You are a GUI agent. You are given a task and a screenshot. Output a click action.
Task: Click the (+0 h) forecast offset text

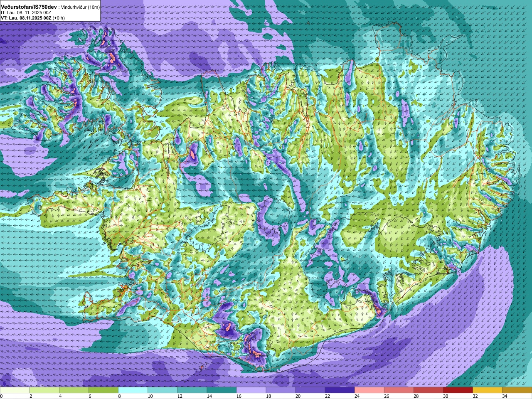(x=59, y=18)
